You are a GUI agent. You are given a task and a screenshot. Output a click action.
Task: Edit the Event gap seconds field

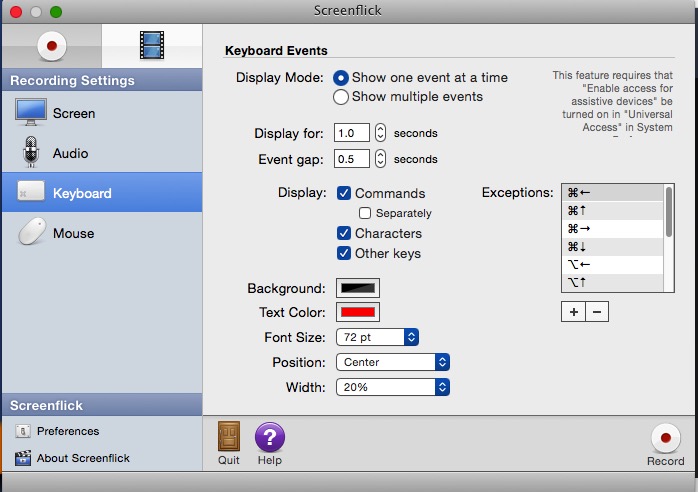(352, 159)
